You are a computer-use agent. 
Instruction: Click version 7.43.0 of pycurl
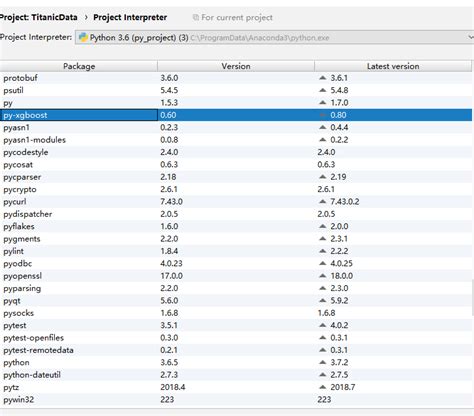pyautogui.click(x=171, y=201)
